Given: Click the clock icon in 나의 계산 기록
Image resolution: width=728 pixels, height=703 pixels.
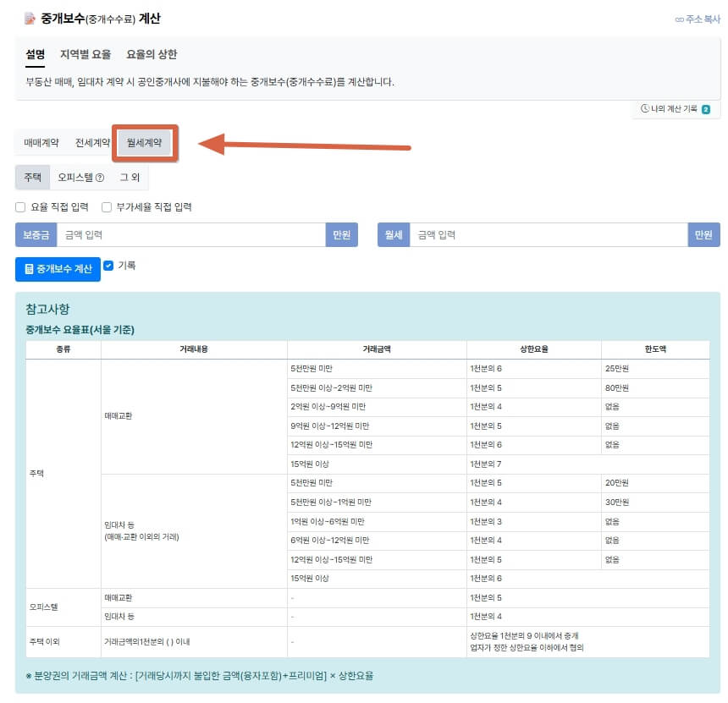Looking at the screenshot, I should pos(644,108).
